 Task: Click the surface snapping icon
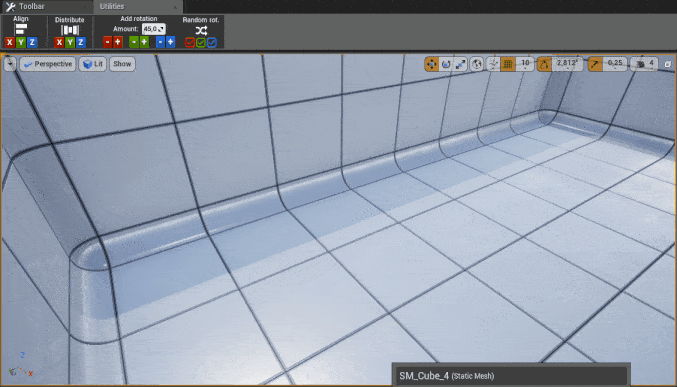493,64
